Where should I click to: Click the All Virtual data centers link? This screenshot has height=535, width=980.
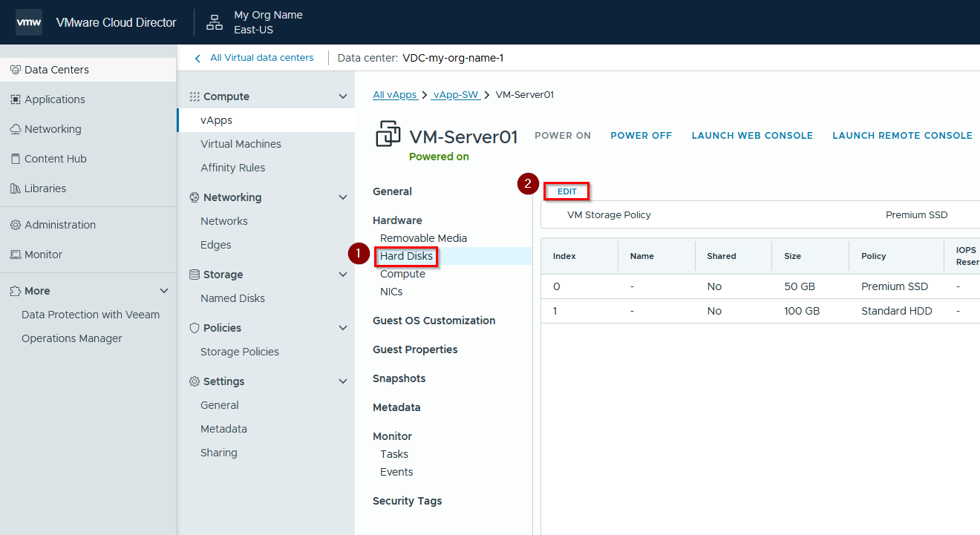tap(261, 58)
